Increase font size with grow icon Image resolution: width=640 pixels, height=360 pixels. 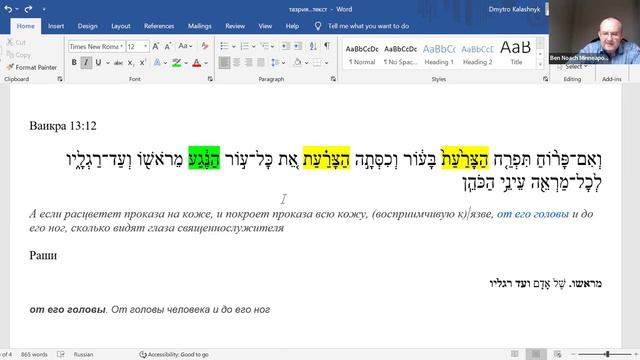(x=156, y=46)
